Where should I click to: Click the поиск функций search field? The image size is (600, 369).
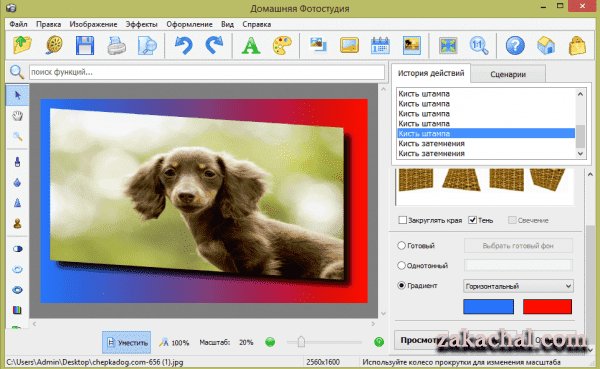pyautogui.click(x=207, y=72)
